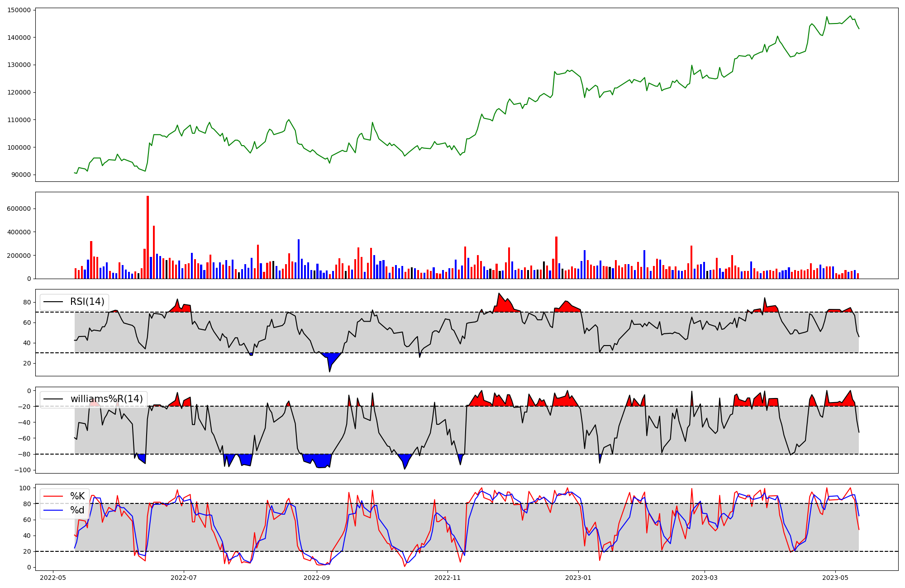Click the 2022-05 date tick label
This screenshot has width=905, height=588.
click(x=53, y=578)
